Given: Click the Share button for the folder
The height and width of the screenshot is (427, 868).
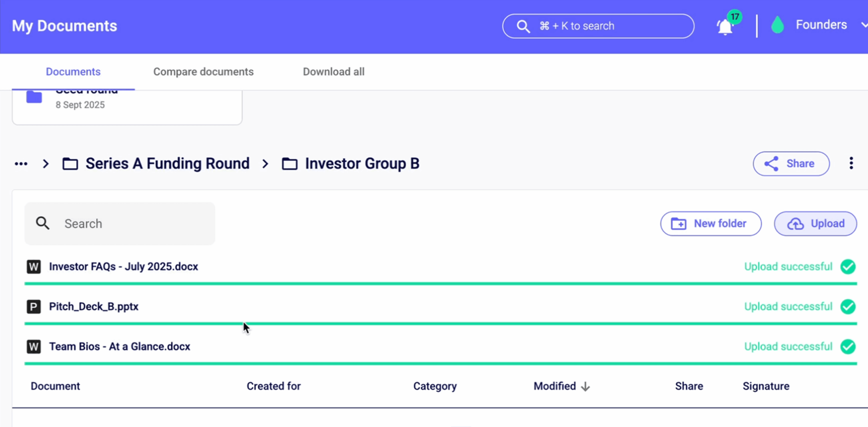Looking at the screenshot, I should point(791,164).
